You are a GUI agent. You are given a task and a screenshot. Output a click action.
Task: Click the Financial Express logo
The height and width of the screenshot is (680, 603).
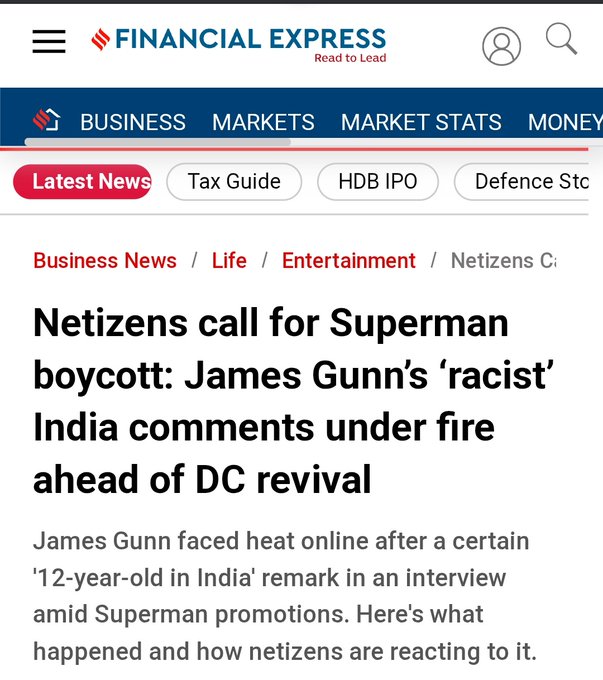239,44
